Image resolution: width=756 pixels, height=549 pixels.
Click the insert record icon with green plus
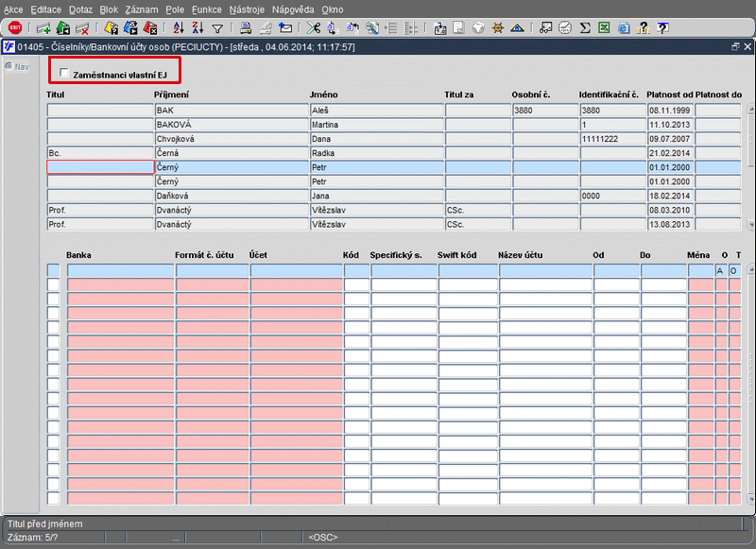click(43, 28)
